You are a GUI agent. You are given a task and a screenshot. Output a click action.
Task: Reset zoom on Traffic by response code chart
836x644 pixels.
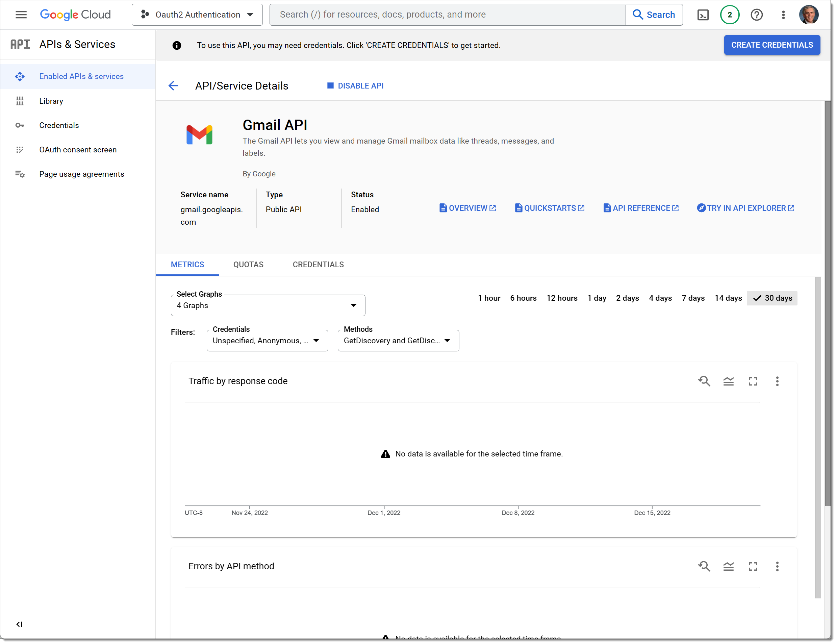[x=704, y=381]
